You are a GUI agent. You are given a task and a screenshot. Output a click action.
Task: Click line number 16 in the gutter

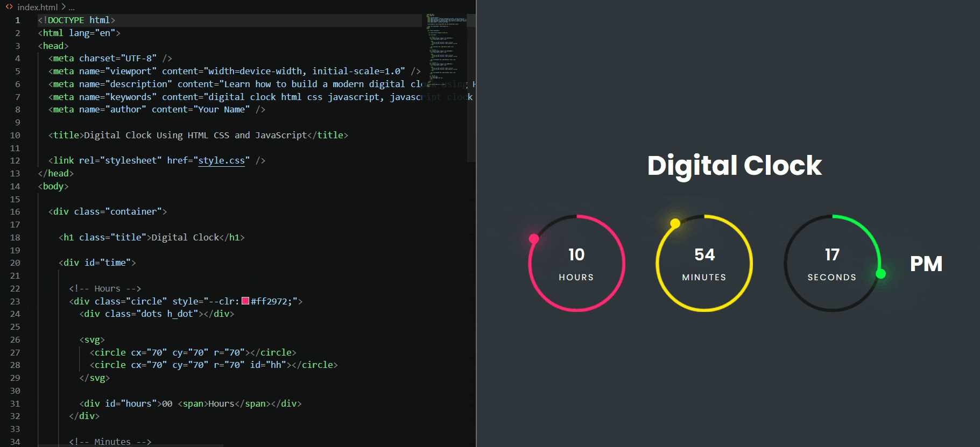[x=15, y=212]
